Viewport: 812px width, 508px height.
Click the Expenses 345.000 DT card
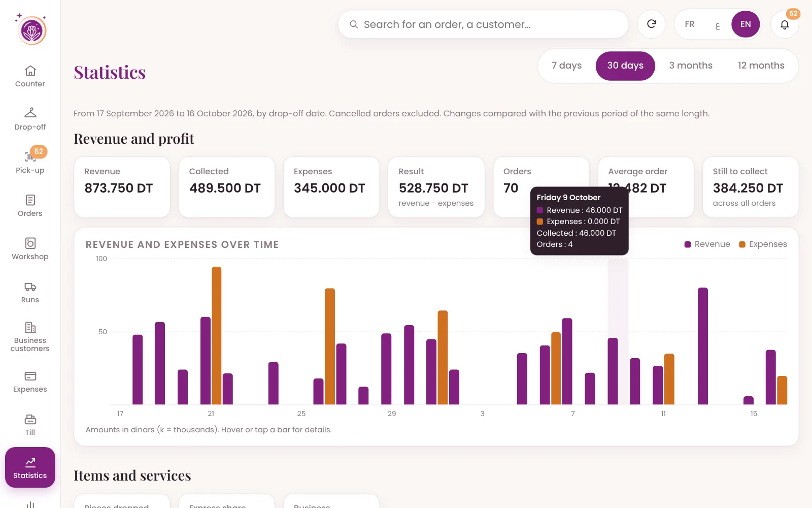[331, 187]
